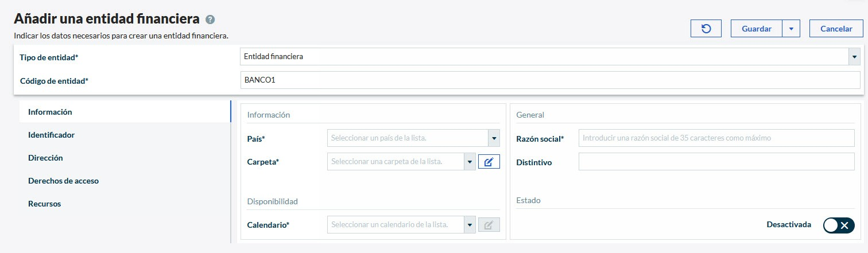Click the reset circular arrow button
This screenshot has height=253, width=868.
click(706, 29)
